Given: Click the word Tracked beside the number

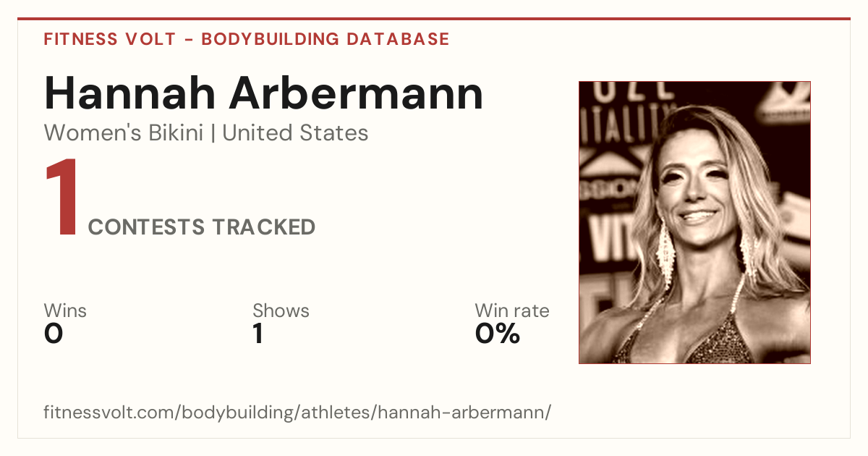Looking at the screenshot, I should (x=263, y=227).
